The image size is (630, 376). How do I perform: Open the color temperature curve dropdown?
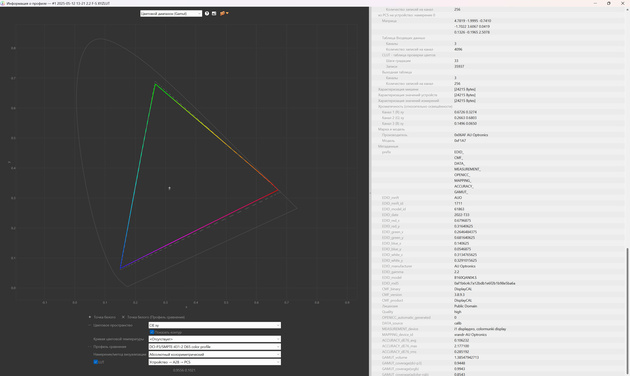click(x=215, y=339)
